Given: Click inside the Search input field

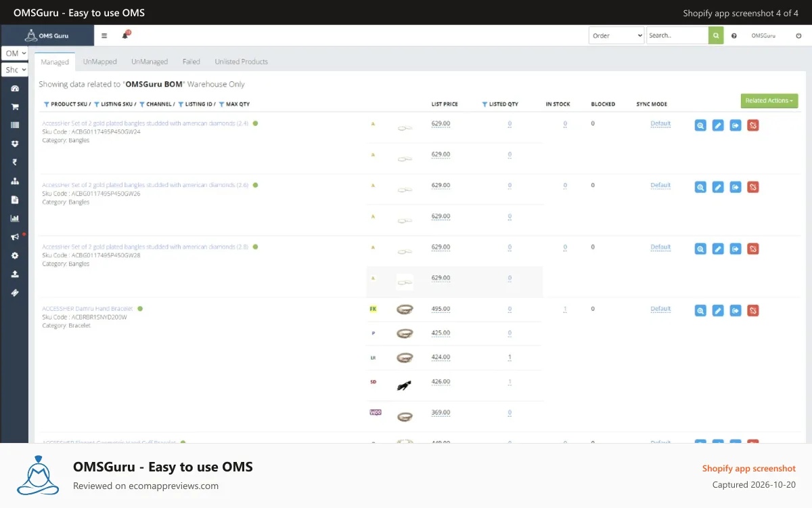Looking at the screenshot, I should tap(677, 35).
